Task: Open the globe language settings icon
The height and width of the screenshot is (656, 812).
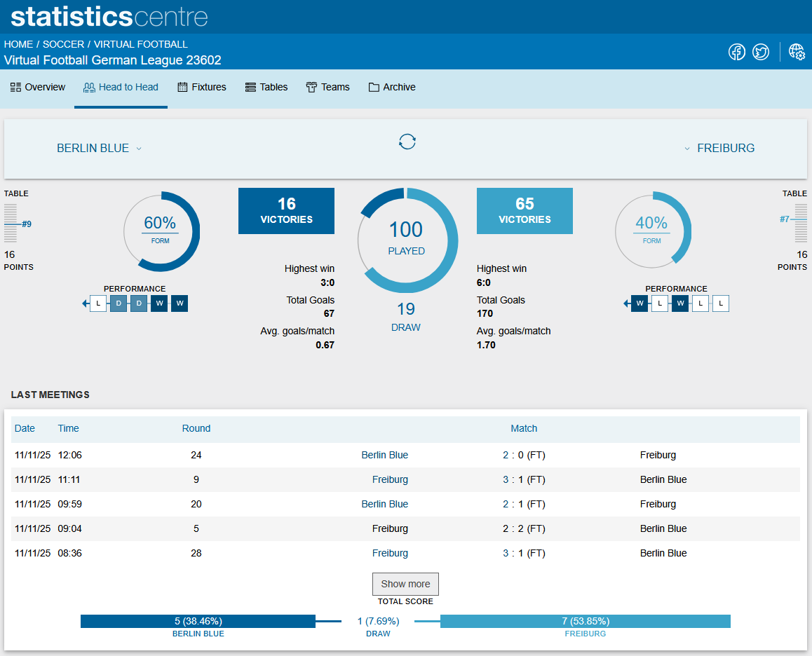Action: point(797,52)
